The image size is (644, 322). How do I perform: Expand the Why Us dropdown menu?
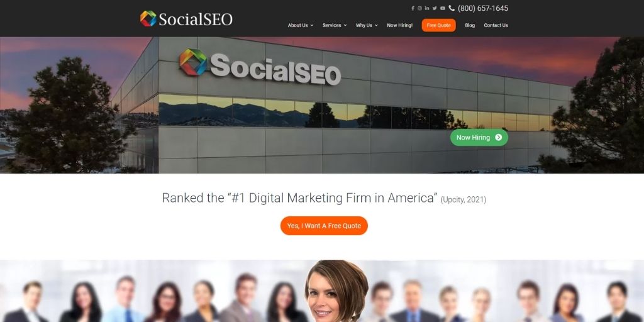(367, 25)
